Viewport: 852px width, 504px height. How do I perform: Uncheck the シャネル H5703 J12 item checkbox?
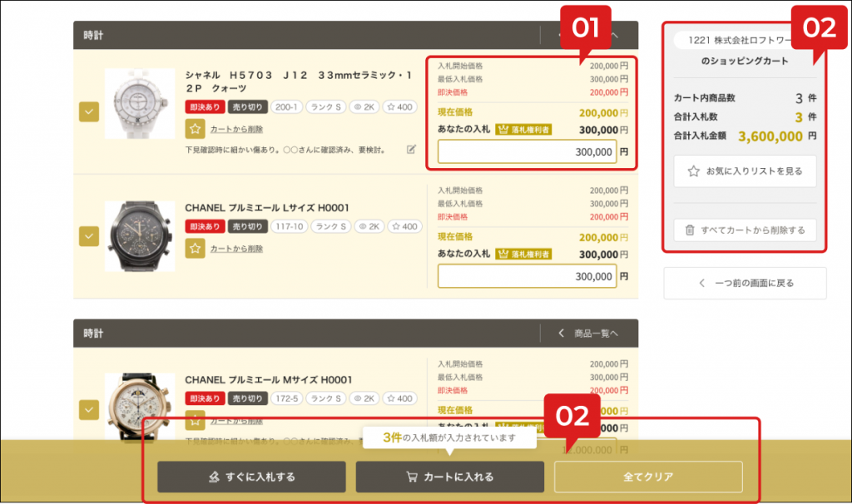(x=89, y=112)
